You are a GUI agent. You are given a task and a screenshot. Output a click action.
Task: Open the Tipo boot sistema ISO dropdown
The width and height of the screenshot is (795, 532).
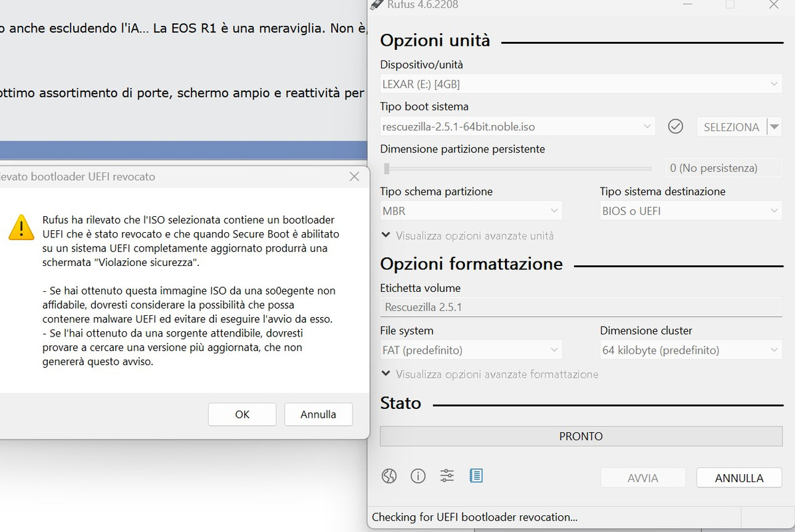click(518, 126)
